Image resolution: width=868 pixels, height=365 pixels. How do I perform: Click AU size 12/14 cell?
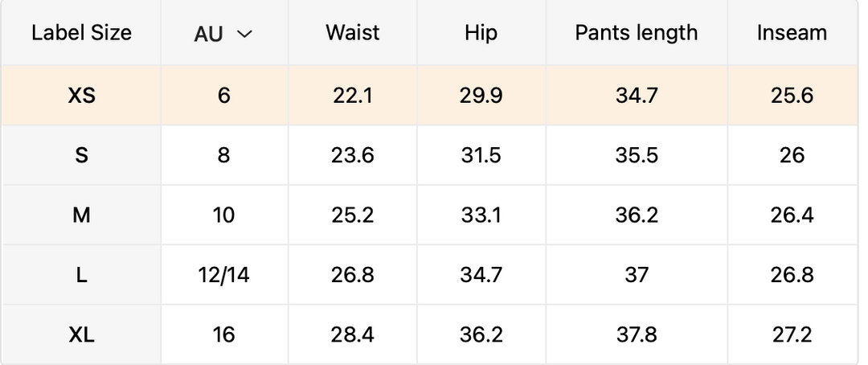tap(223, 275)
